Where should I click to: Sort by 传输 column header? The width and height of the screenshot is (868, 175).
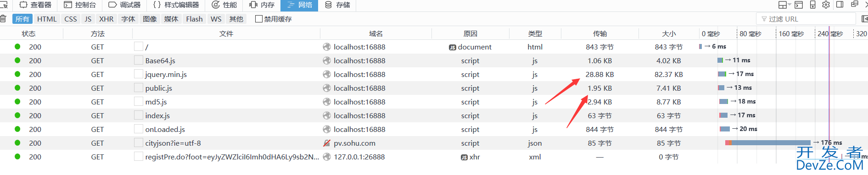600,33
